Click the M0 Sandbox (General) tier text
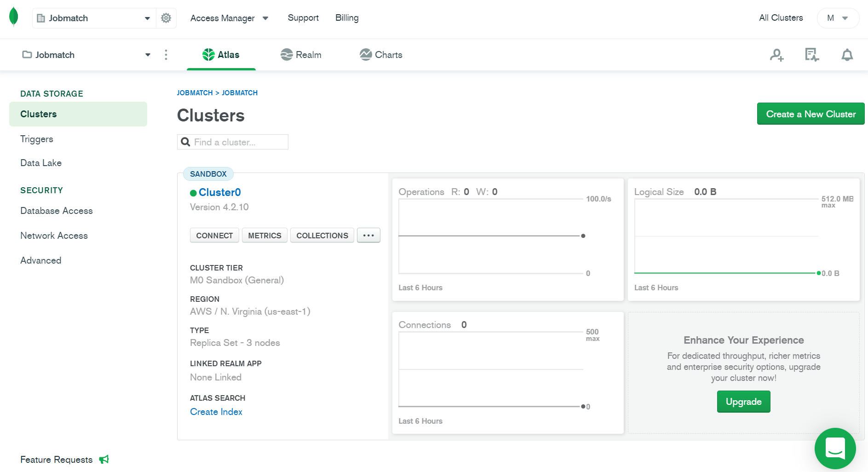 [237, 280]
